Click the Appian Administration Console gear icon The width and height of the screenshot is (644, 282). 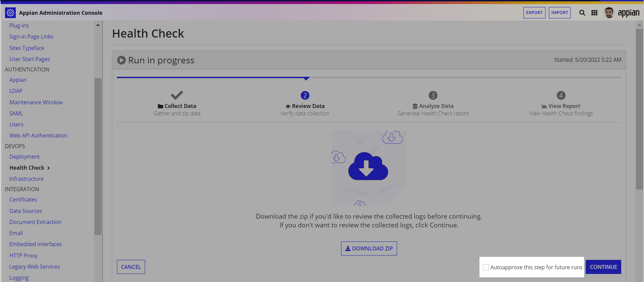[x=10, y=13]
